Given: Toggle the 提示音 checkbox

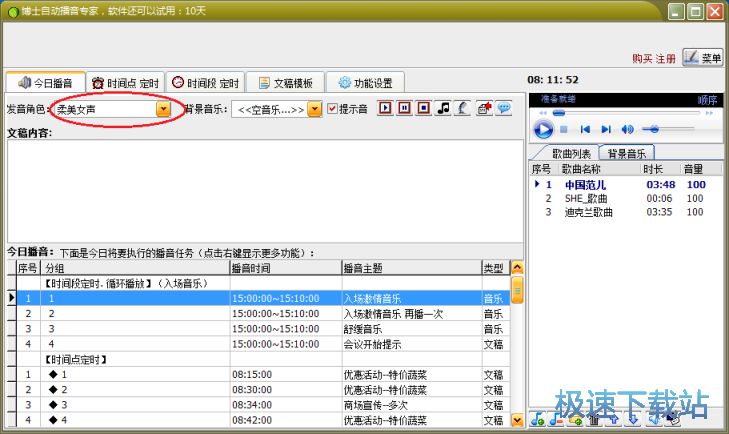Looking at the screenshot, I should [333, 109].
